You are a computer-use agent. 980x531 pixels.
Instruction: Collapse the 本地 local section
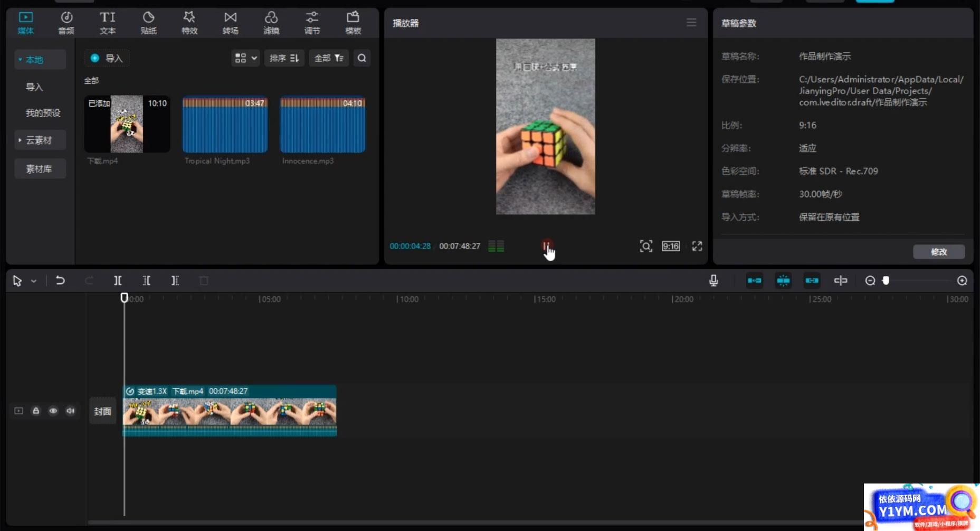[40, 60]
